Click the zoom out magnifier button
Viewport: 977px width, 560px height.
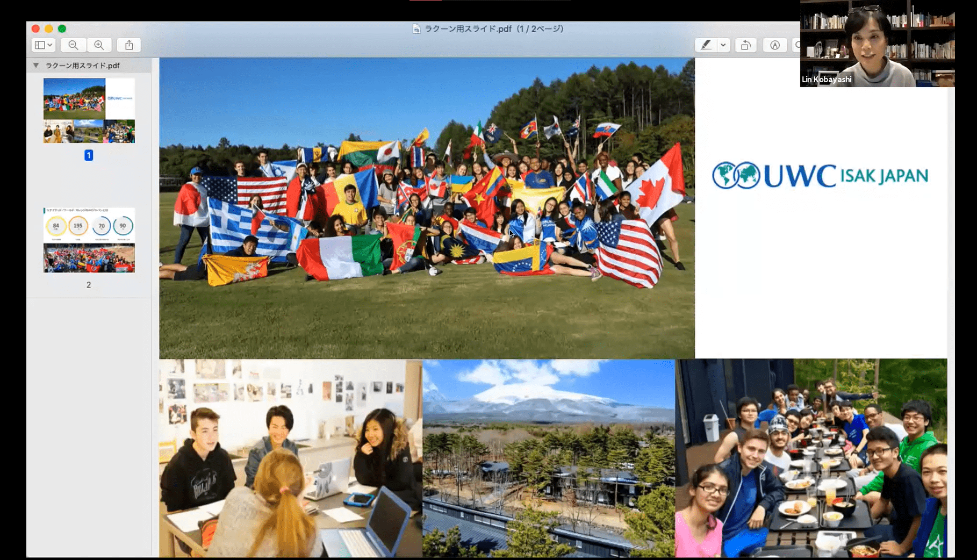coord(73,45)
